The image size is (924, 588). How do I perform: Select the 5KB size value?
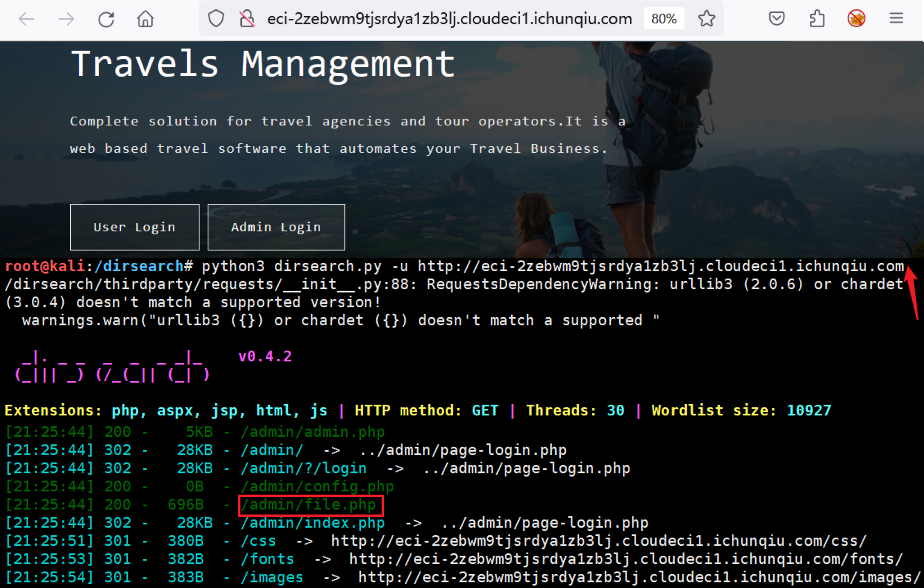(x=199, y=432)
